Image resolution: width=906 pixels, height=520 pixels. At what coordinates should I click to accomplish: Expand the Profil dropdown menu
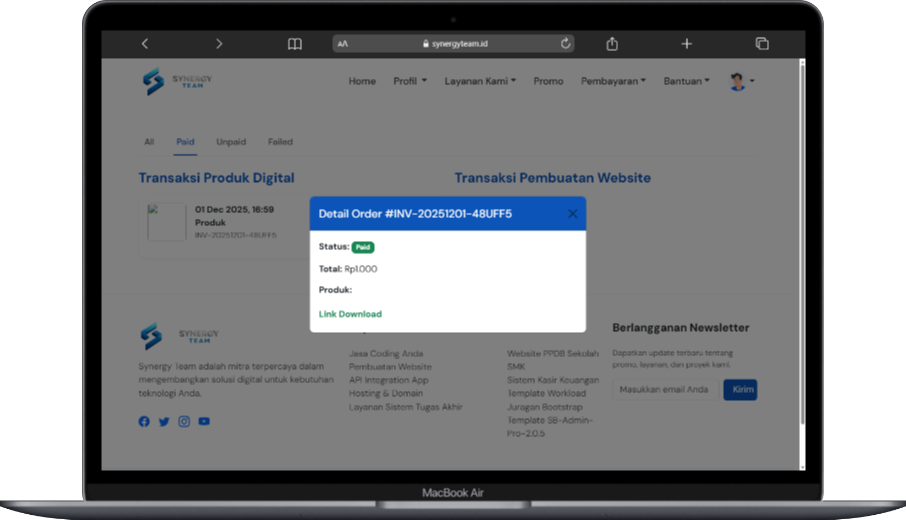(x=410, y=81)
